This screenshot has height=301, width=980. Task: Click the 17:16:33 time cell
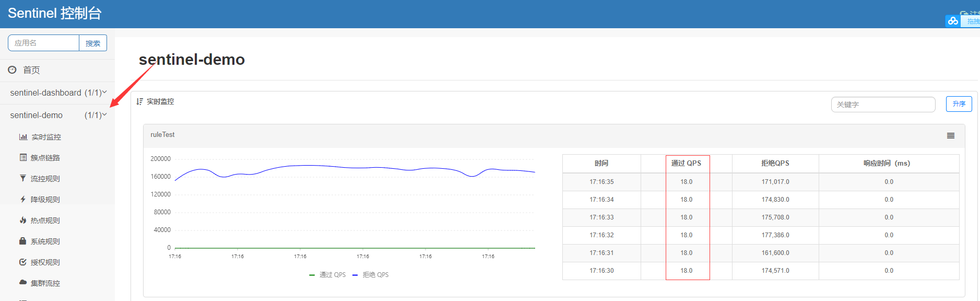[601, 217]
